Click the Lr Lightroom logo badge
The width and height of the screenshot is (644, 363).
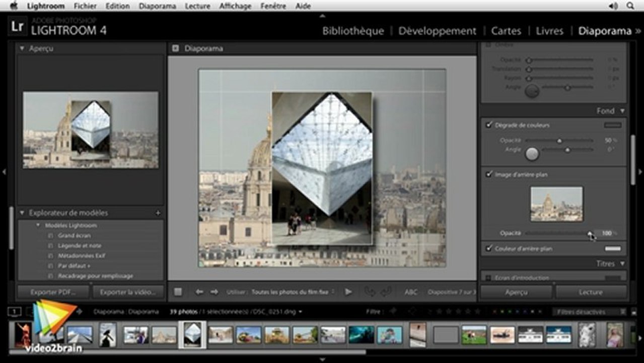tap(18, 26)
